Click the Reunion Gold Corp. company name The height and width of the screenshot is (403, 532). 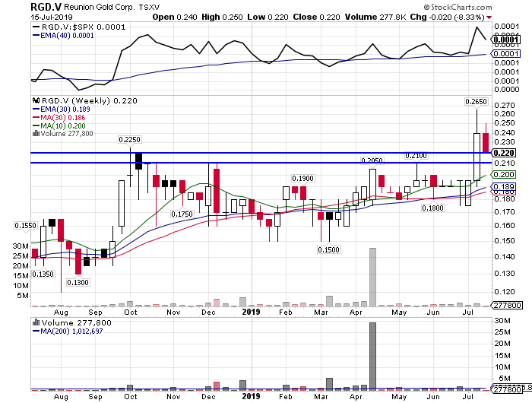(x=100, y=7)
